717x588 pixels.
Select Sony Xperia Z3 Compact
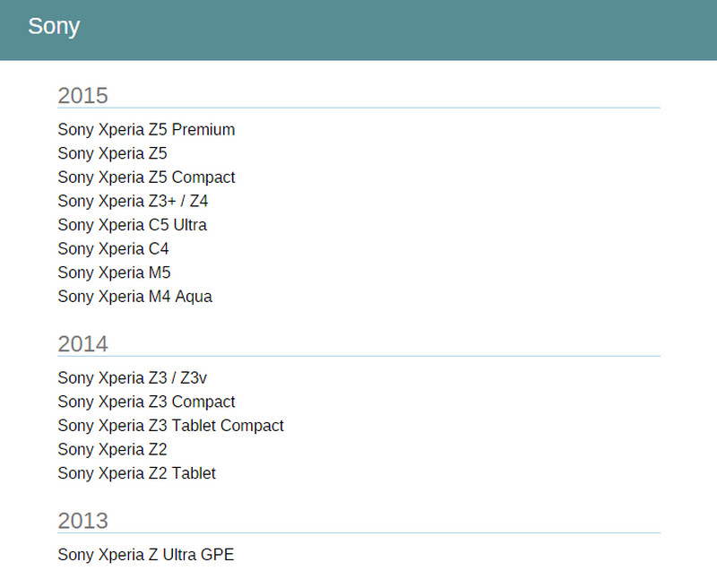[x=146, y=402]
